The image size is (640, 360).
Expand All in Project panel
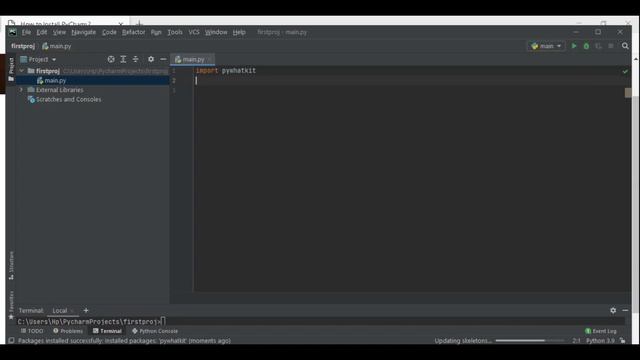click(123, 59)
